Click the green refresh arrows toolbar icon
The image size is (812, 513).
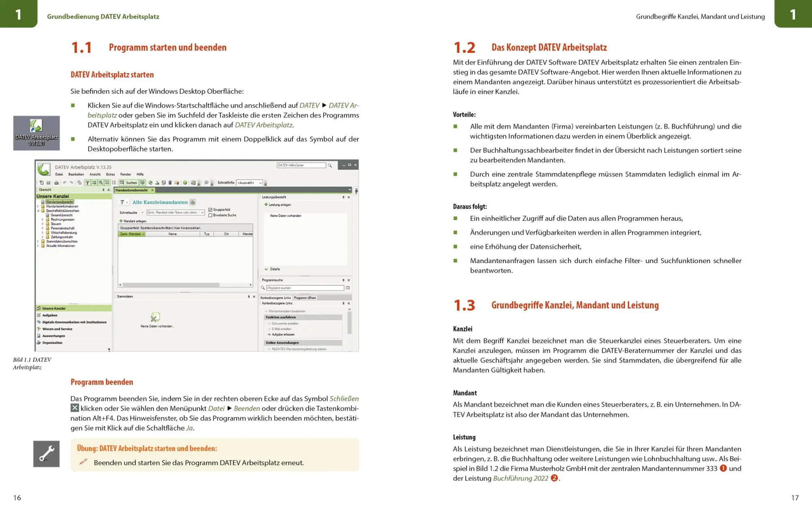[x=150, y=182]
